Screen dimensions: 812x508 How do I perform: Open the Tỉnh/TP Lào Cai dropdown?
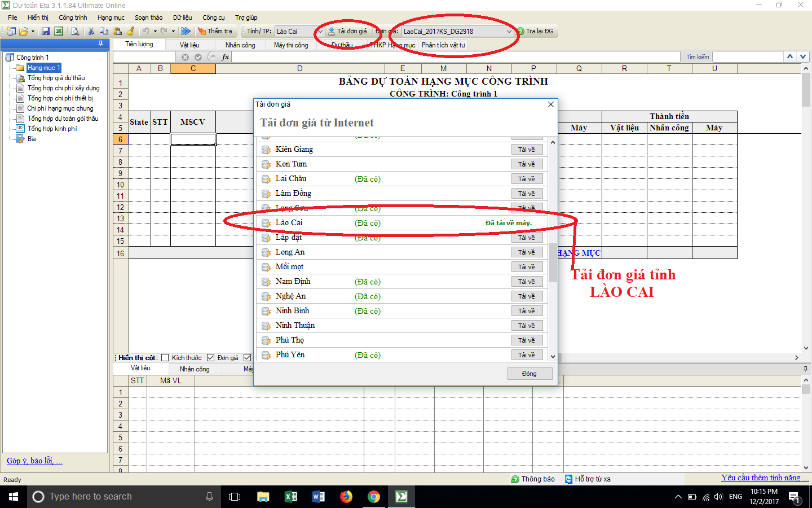pos(320,32)
